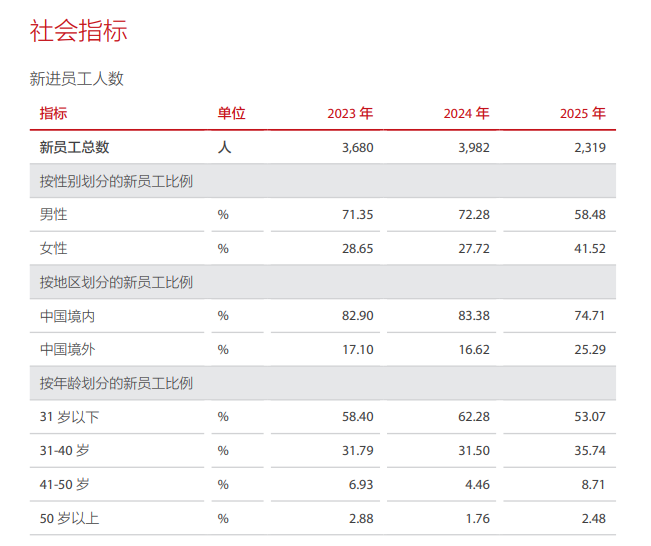Select the value 17.10
Screen dimensions: 651x546
tap(357, 350)
